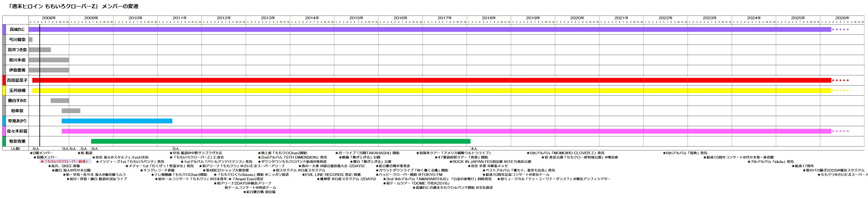Select the 藤白すみれ member name cell
The width and height of the screenshot is (868, 198).
point(17,100)
